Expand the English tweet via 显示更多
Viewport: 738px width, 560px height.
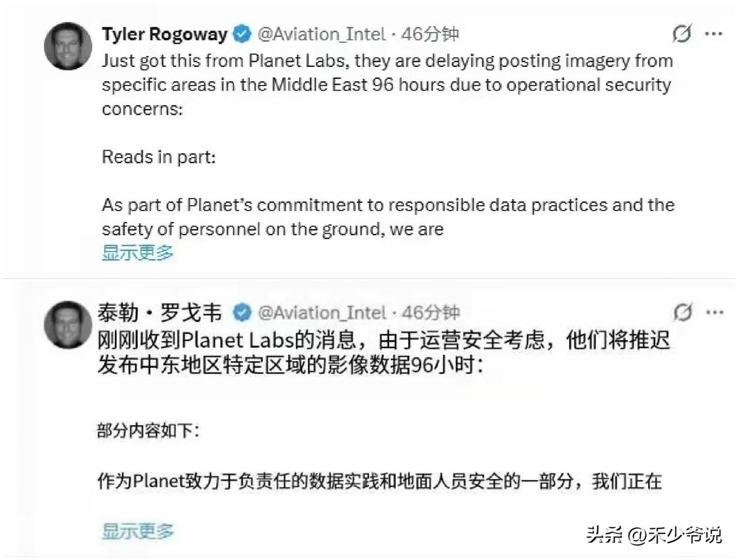pos(137,252)
